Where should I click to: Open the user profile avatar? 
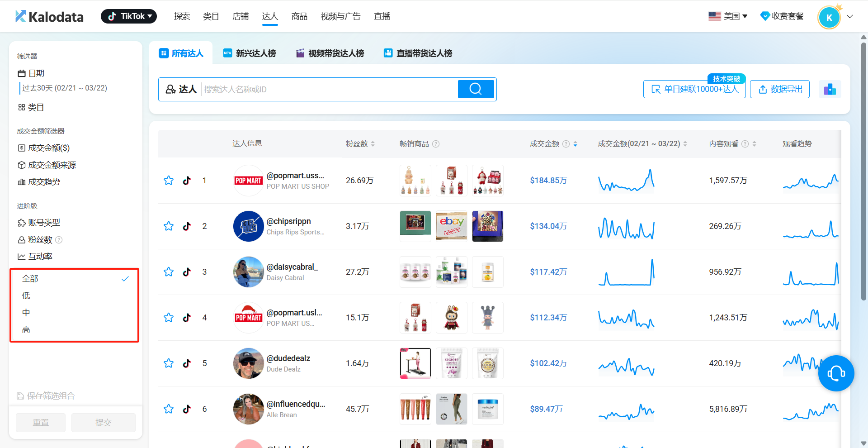click(829, 18)
